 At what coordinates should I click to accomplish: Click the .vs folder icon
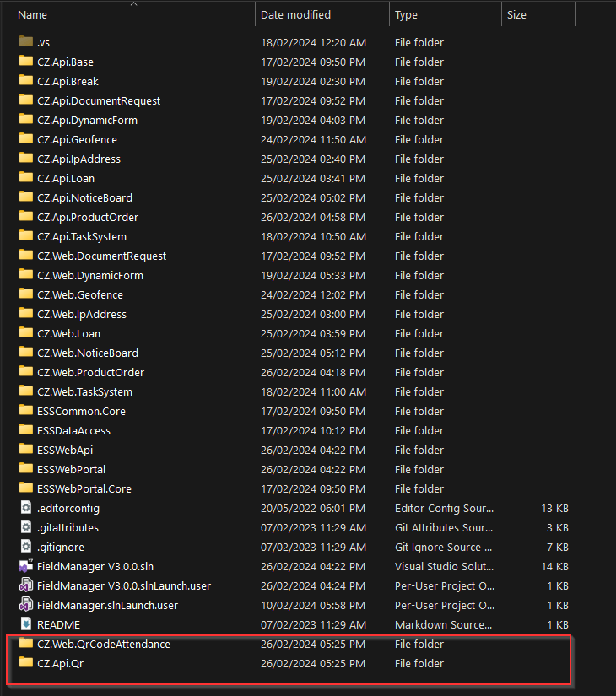(26, 41)
